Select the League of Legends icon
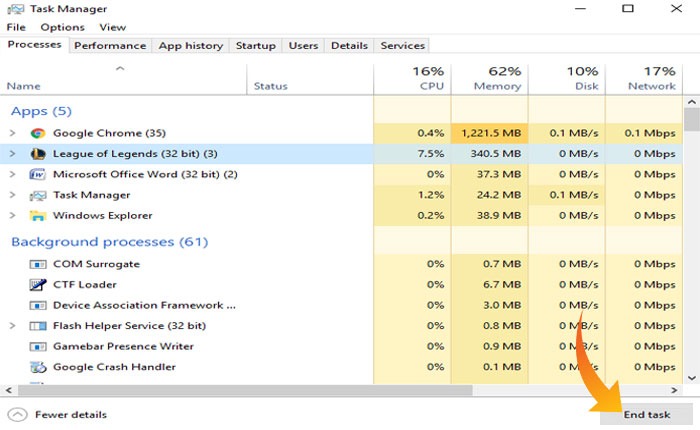Screen dimensions: 700x430 38,154
